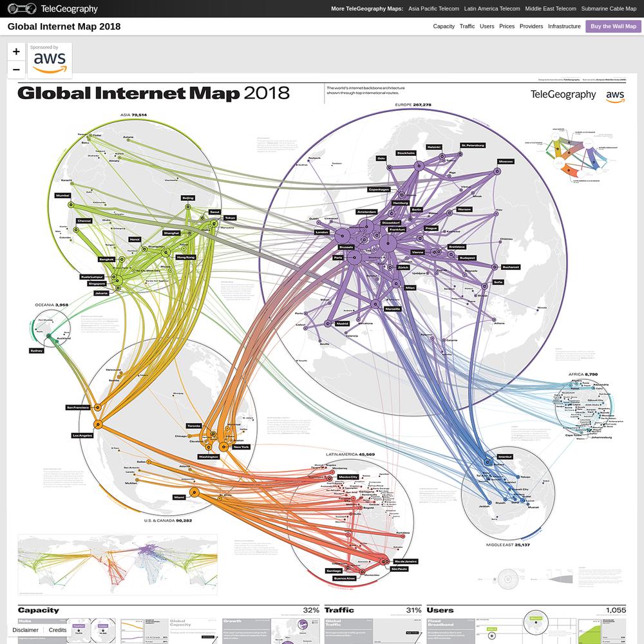The height and width of the screenshot is (644, 644).
Task: Click the Marseille city label on map
Action: point(393,308)
